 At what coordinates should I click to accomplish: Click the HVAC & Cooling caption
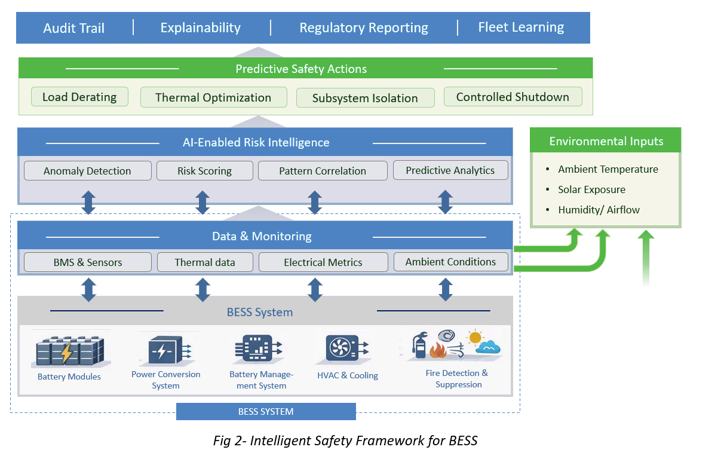pyautogui.click(x=348, y=375)
